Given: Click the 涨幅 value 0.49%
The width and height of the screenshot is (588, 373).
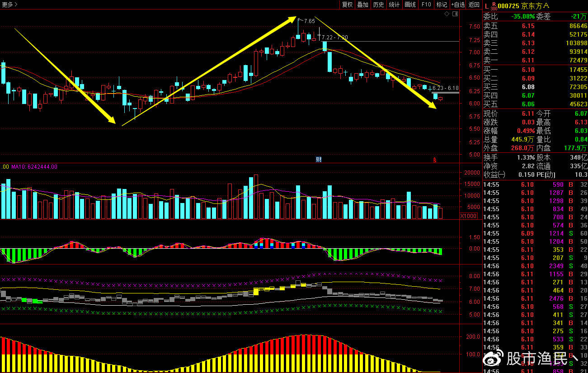Looking at the screenshot, I should [526, 131].
